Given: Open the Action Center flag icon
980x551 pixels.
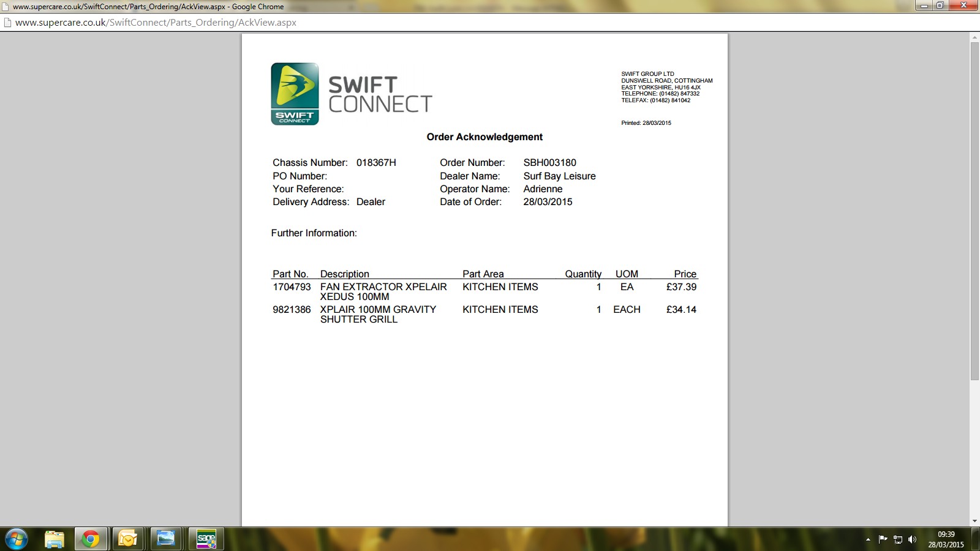Looking at the screenshot, I should [x=883, y=539].
